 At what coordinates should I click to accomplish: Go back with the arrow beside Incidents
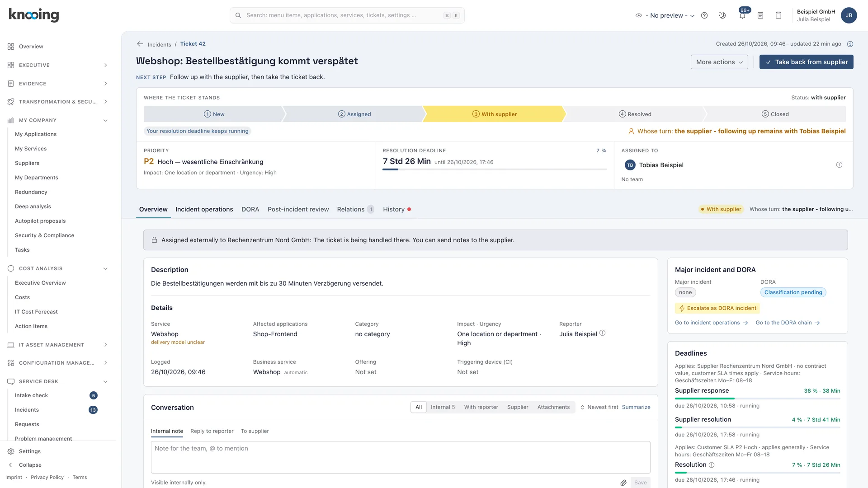(x=140, y=44)
